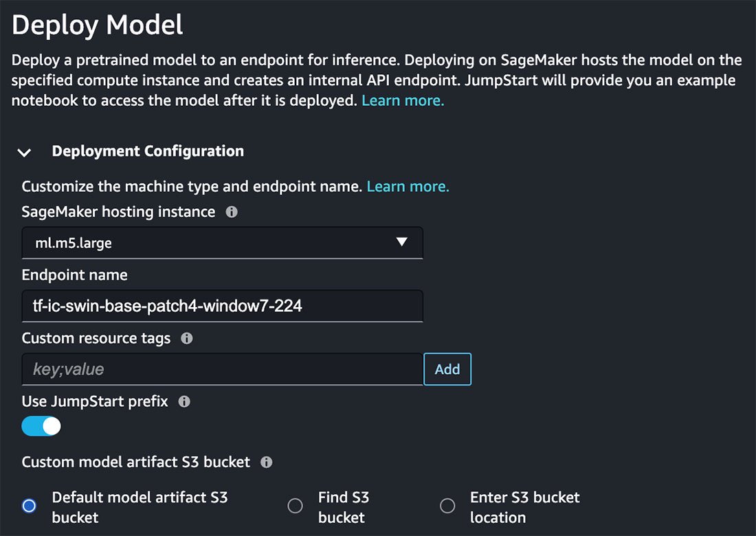
Task: Open the ml.m5.large instance dropdown
Action: pyautogui.click(x=221, y=243)
